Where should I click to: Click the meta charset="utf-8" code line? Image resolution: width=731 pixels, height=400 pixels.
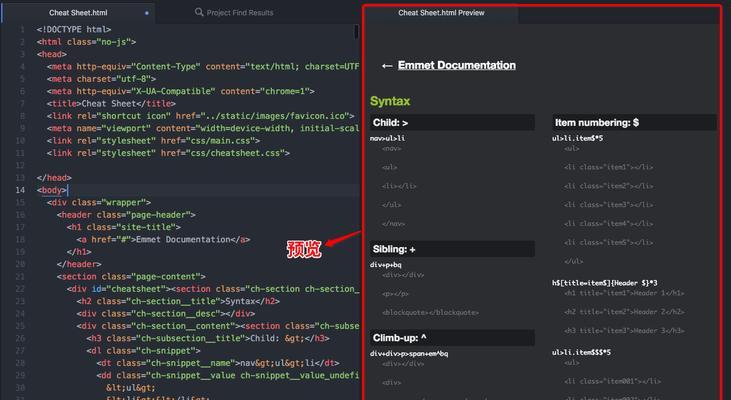point(101,79)
